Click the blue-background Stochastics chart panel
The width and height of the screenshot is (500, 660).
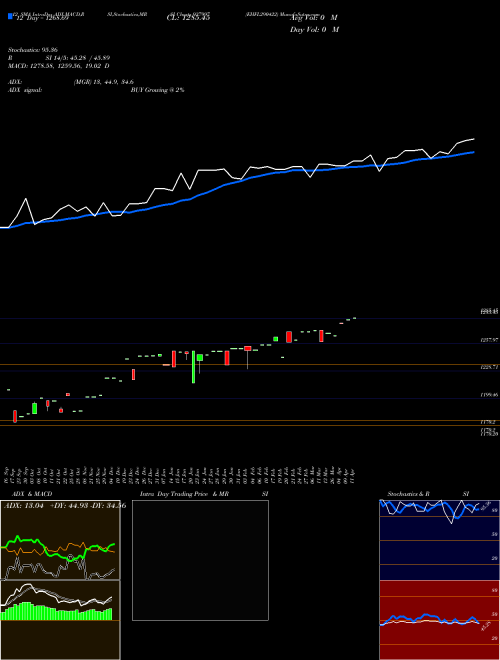tap(439, 540)
